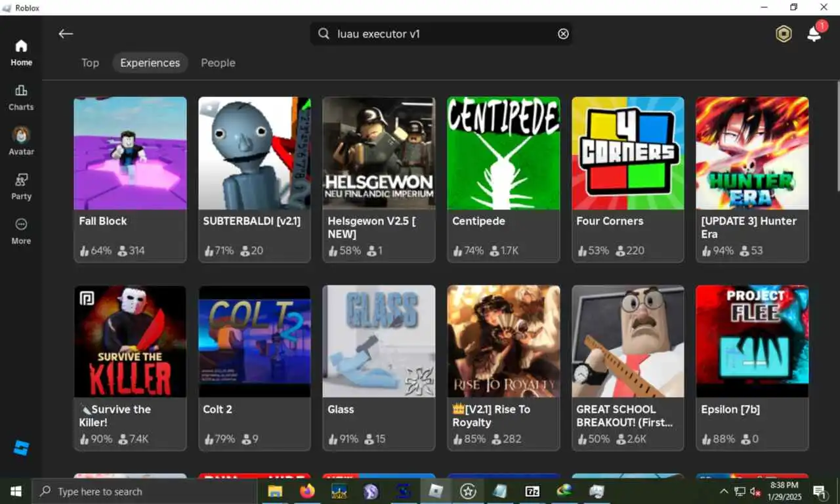Open the Colt 2 thumbnail
The width and height of the screenshot is (840, 504).
click(255, 341)
